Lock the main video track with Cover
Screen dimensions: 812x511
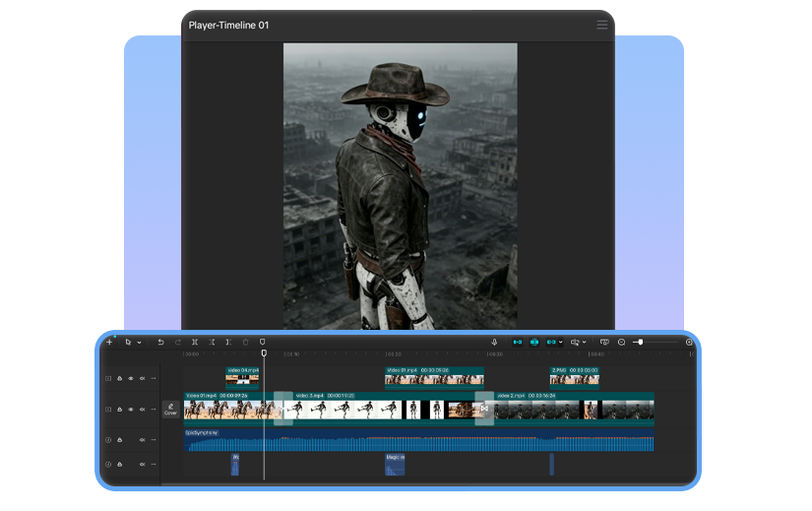tap(120, 410)
